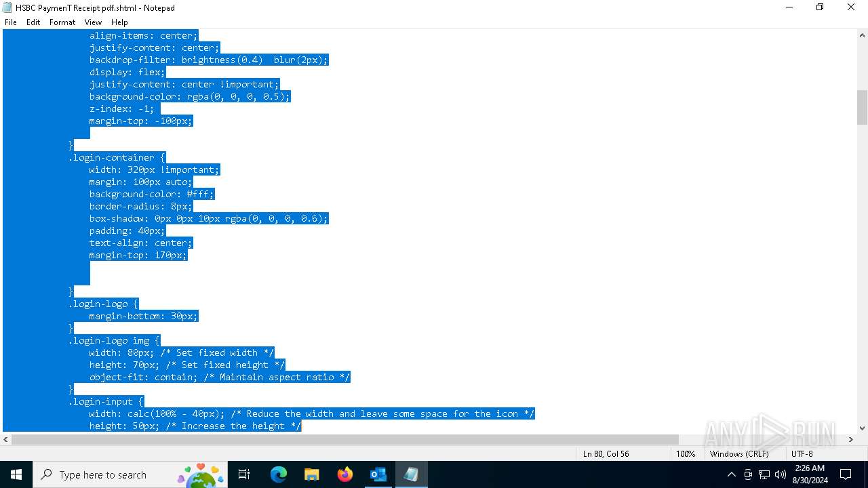Click the Windows Start button
868x488 pixels.
16,474
